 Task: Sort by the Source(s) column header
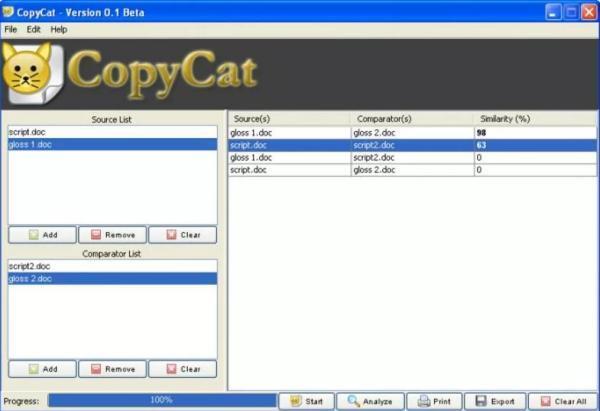pos(289,119)
